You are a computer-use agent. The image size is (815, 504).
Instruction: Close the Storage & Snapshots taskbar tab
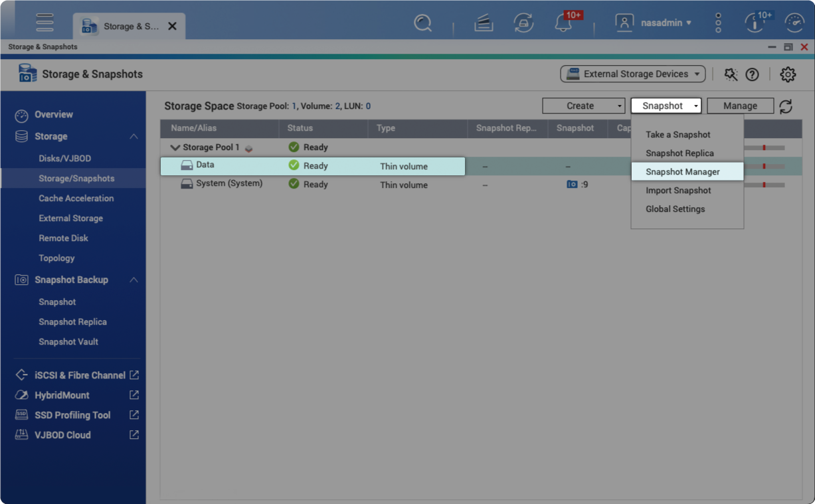172,27
